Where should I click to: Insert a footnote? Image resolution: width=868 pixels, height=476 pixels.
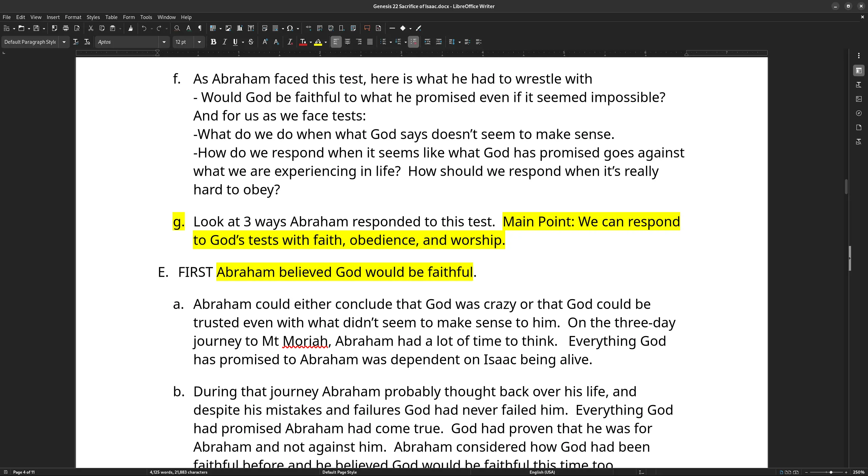pyautogui.click(x=319, y=28)
